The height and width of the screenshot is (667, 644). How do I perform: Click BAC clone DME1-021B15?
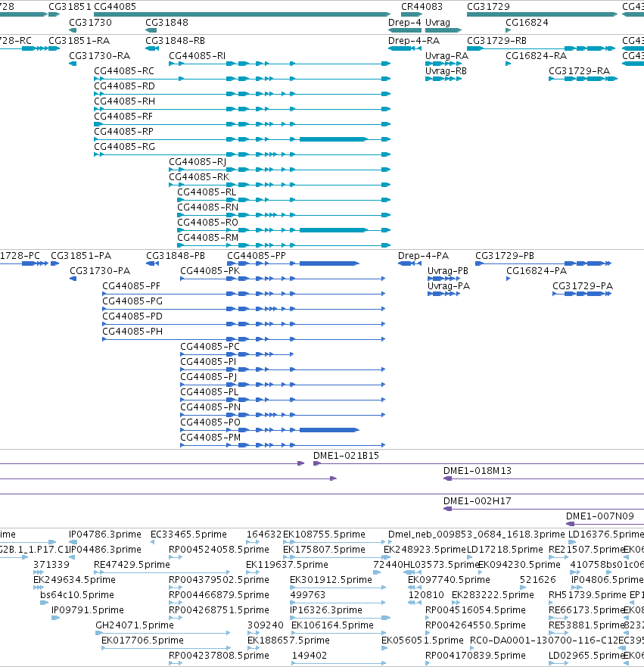(x=478, y=463)
